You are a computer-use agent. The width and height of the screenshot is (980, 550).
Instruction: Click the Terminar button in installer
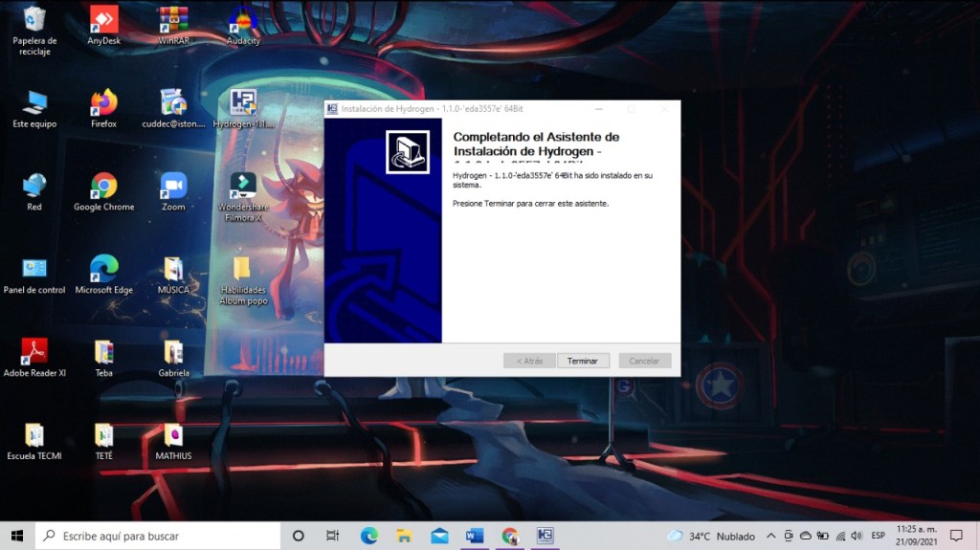[582, 361]
